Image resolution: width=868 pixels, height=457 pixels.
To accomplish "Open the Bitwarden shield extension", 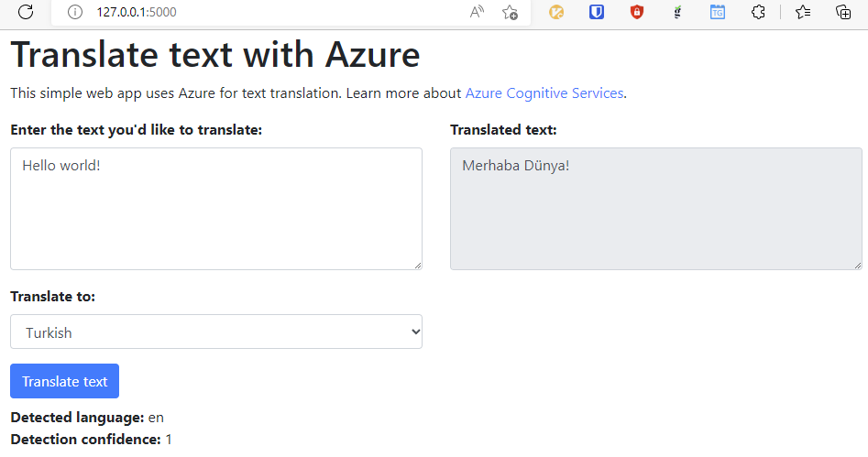I will pos(597,12).
